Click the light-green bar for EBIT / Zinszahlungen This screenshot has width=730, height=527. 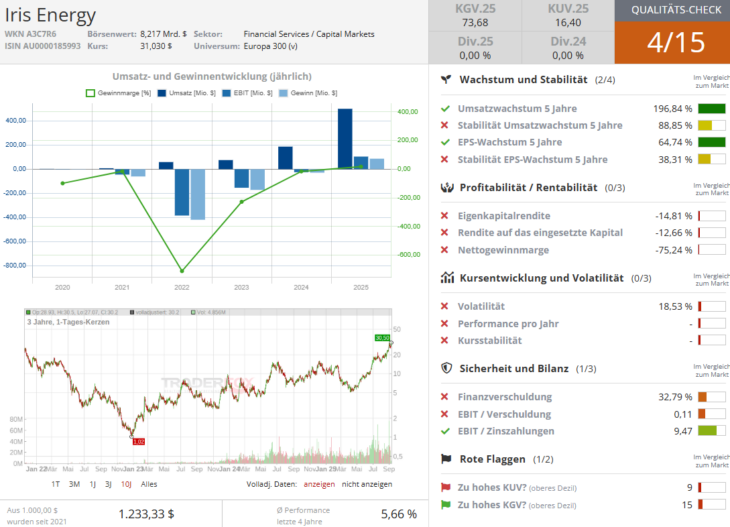(707, 431)
